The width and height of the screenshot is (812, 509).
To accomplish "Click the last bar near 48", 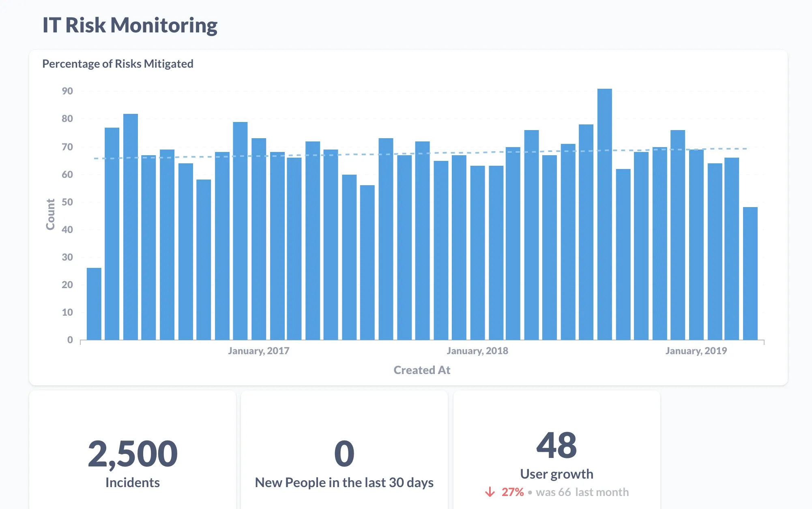I will [750, 273].
